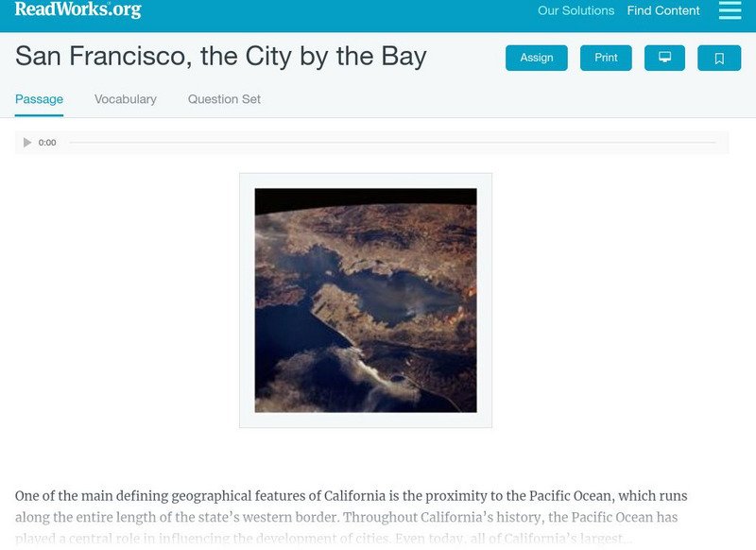Image resolution: width=756 pixels, height=550 pixels.
Task: Click the first paragraph of the passage
Action: [351, 496]
